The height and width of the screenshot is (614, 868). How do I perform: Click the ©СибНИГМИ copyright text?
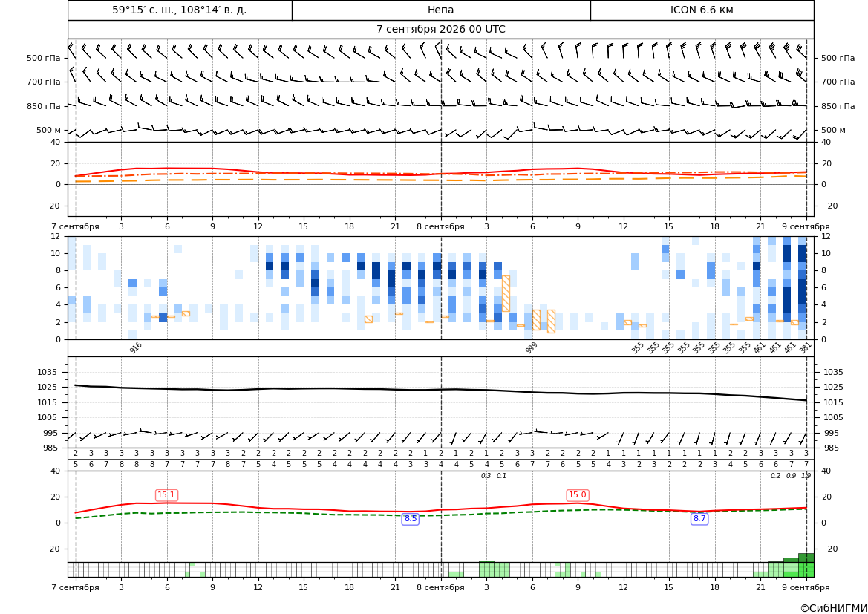pos(834,608)
